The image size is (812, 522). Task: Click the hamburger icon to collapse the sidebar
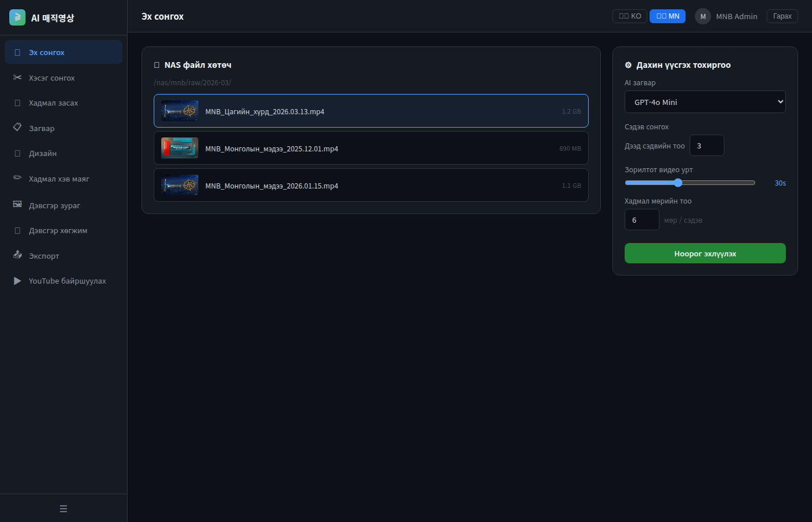point(63,509)
